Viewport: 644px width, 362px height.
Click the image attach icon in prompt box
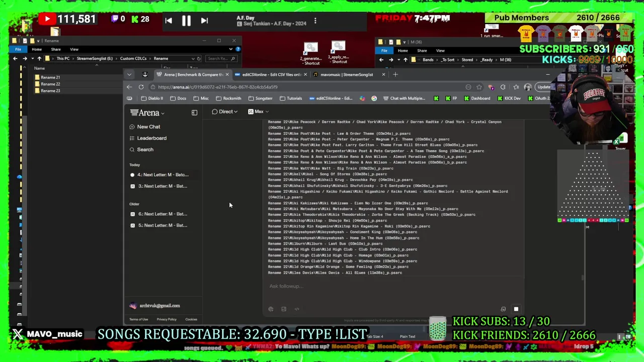pyautogui.click(x=284, y=309)
